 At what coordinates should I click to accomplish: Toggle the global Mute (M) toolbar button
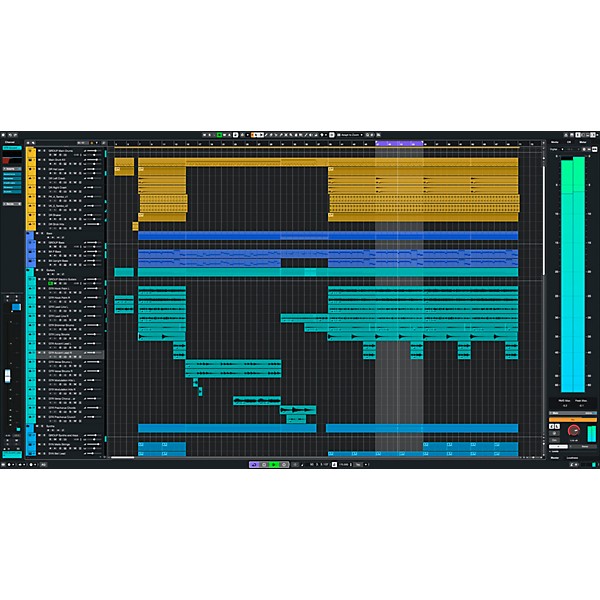pyautogui.click(x=204, y=135)
